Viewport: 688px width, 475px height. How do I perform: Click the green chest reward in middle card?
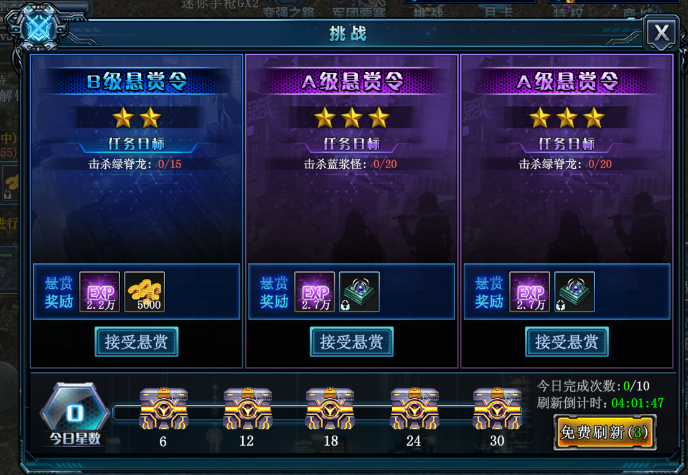click(359, 292)
